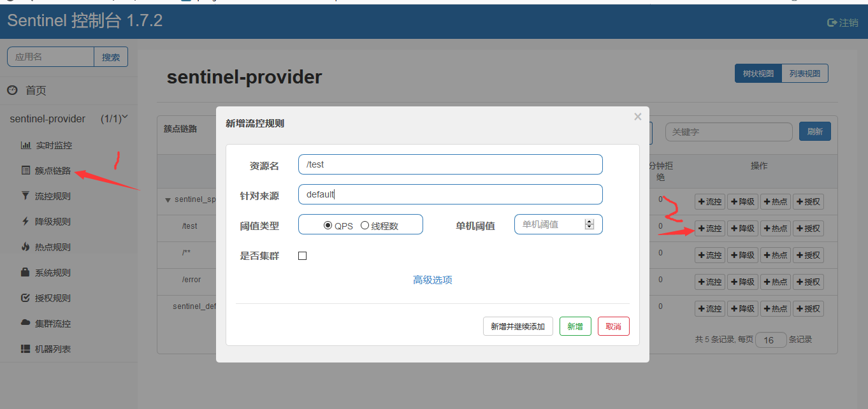Click +降级 in the first table row

click(742, 202)
